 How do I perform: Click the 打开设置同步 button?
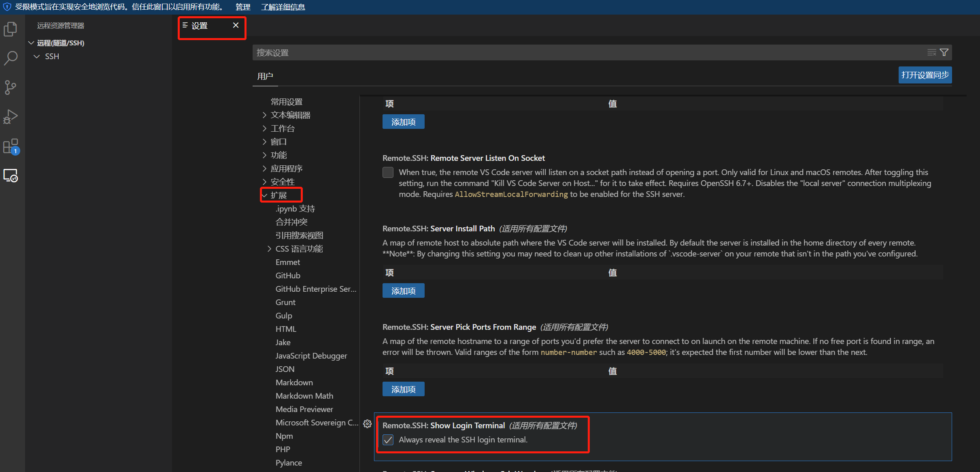tap(925, 75)
